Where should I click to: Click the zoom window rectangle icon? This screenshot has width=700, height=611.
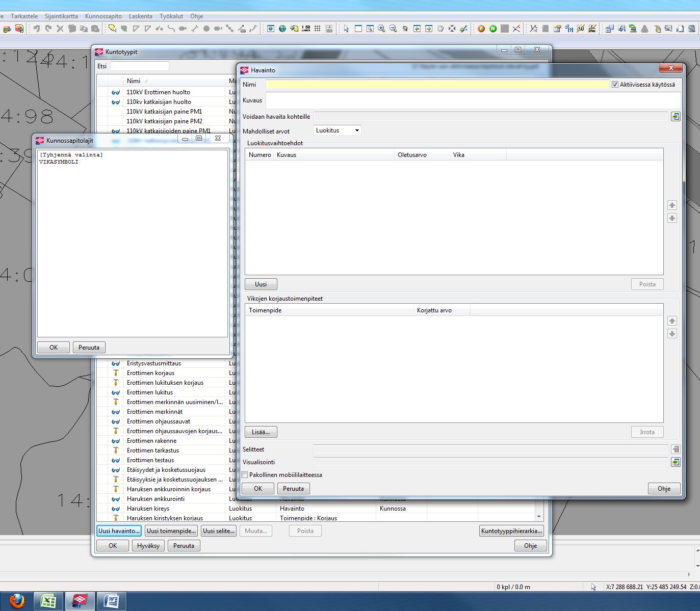click(x=370, y=29)
